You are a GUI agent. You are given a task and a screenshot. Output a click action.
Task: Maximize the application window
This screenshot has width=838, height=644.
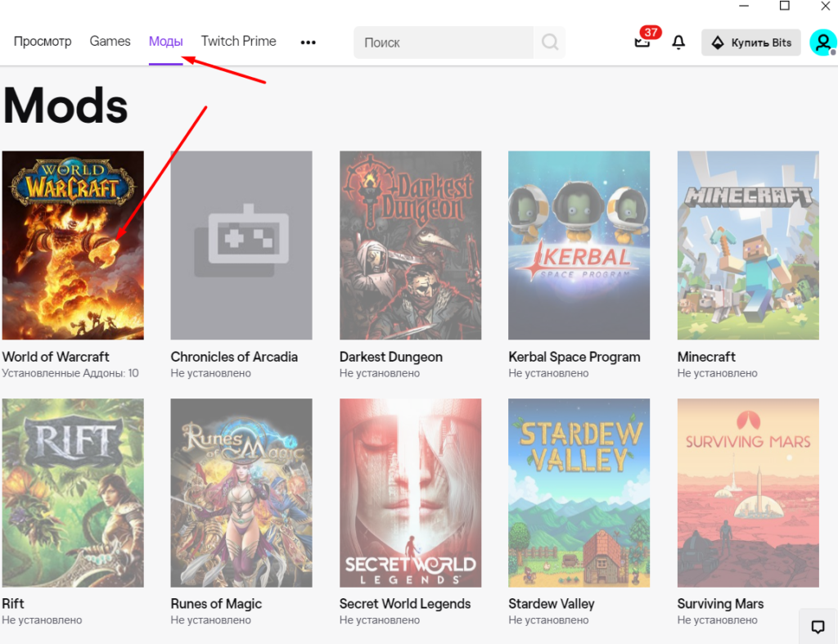pos(784,6)
